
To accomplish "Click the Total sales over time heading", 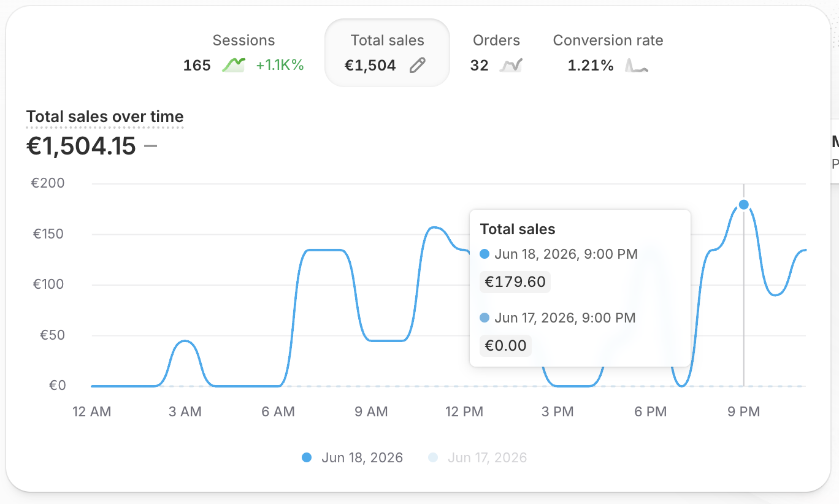I will point(105,116).
